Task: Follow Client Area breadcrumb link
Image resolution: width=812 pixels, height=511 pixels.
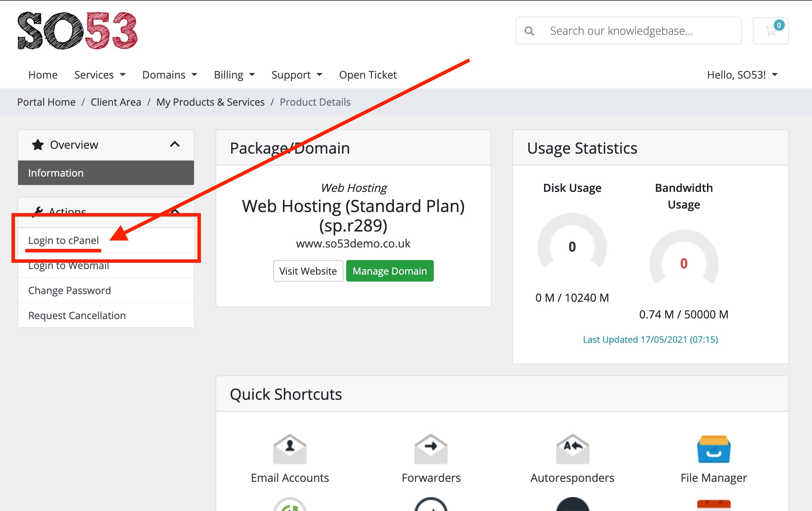Action: tap(116, 102)
